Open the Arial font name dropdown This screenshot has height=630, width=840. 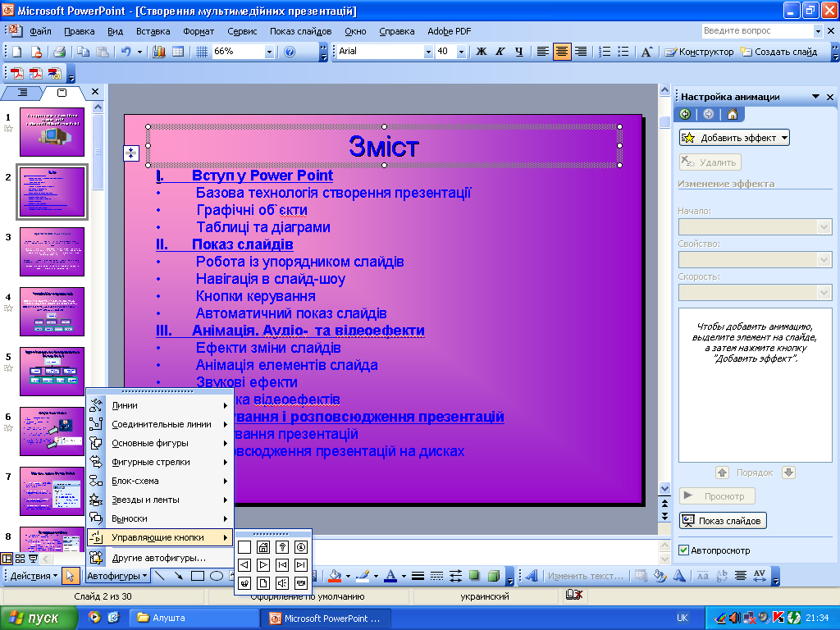tap(428, 52)
